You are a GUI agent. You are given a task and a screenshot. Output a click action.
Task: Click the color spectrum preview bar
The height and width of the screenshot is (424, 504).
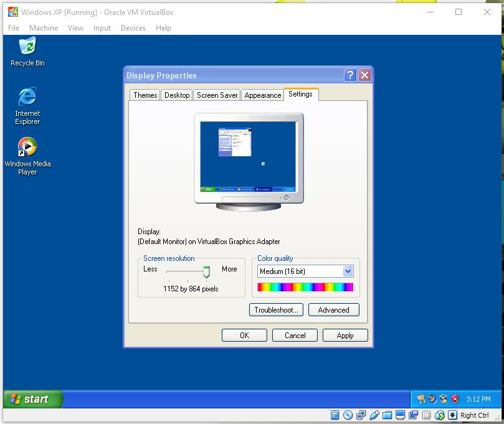pyautogui.click(x=305, y=287)
